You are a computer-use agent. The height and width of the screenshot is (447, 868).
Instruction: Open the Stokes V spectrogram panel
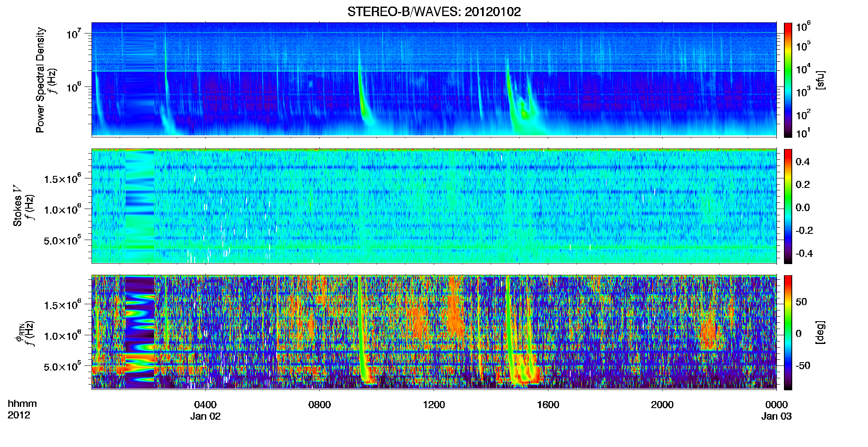click(x=434, y=206)
